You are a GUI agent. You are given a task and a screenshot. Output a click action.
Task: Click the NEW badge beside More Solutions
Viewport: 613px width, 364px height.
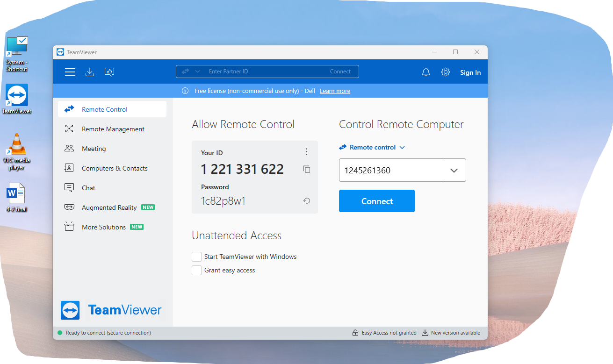137,227
